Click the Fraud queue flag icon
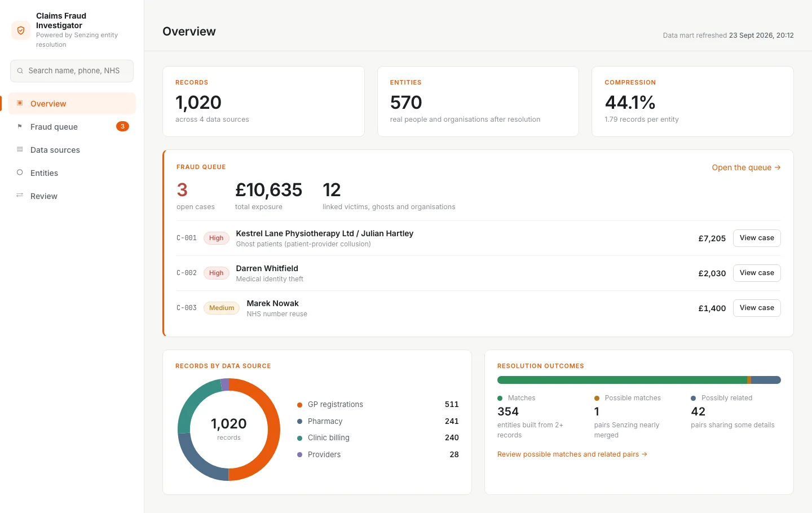Viewport: 812px width, 513px height. click(20, 126)
